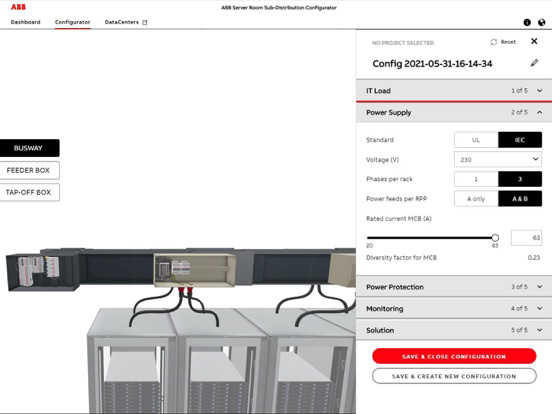Click the '2 of 5' step indicator
The height and width of the screenshot is (414, 552).
pos(519,112)
